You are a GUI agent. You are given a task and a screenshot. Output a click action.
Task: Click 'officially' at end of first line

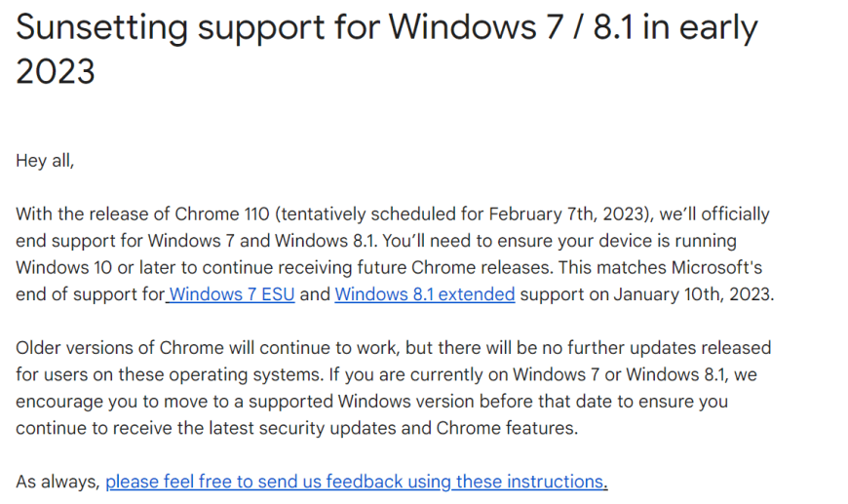coord(735,214)
